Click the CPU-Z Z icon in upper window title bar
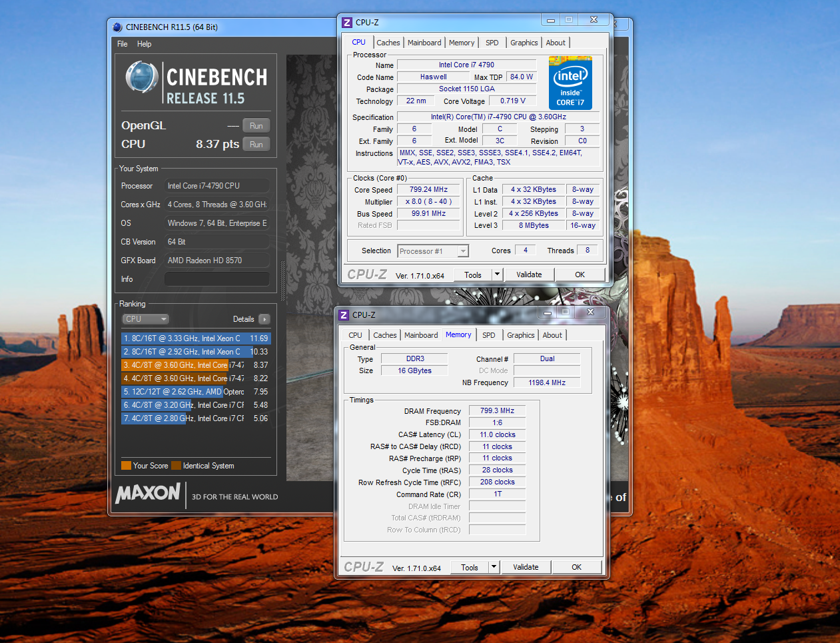The width and height of the screenshot is (840, 643). pyautogui.click(x=346, y=23)
